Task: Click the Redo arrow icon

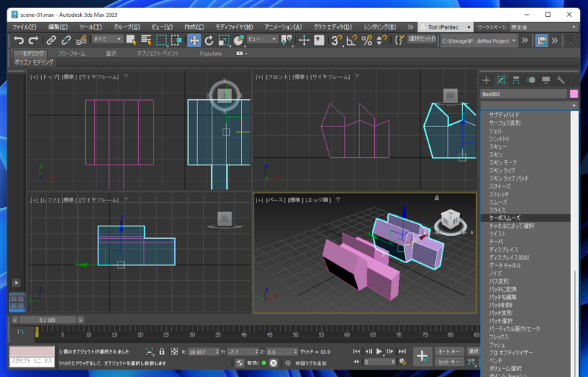Action: click(x=33, y=40)
